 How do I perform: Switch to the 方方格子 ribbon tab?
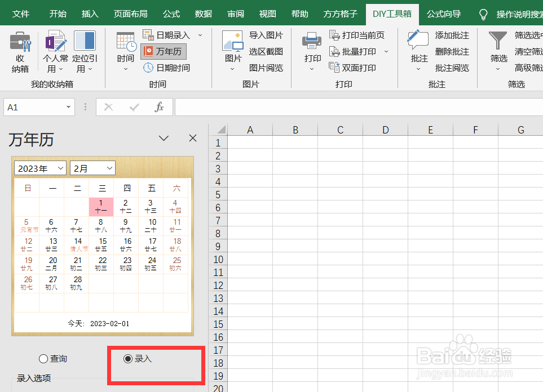tap(340, 14)
